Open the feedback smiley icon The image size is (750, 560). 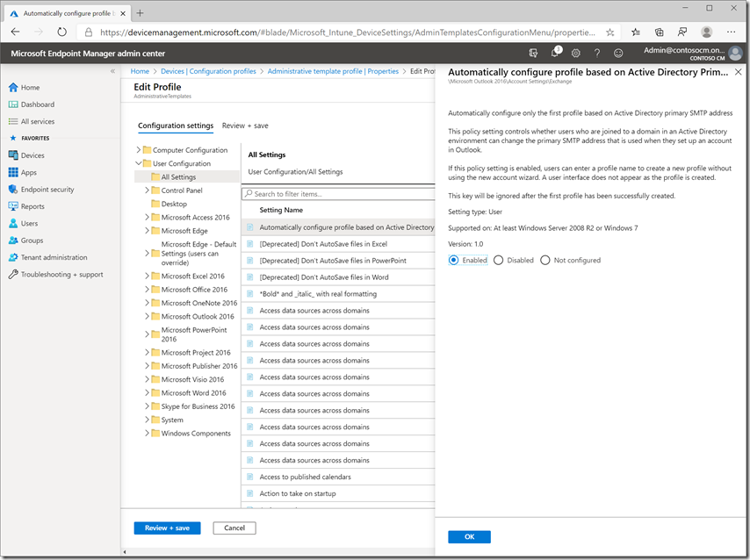pyautogui.click(x=618, y=53)
